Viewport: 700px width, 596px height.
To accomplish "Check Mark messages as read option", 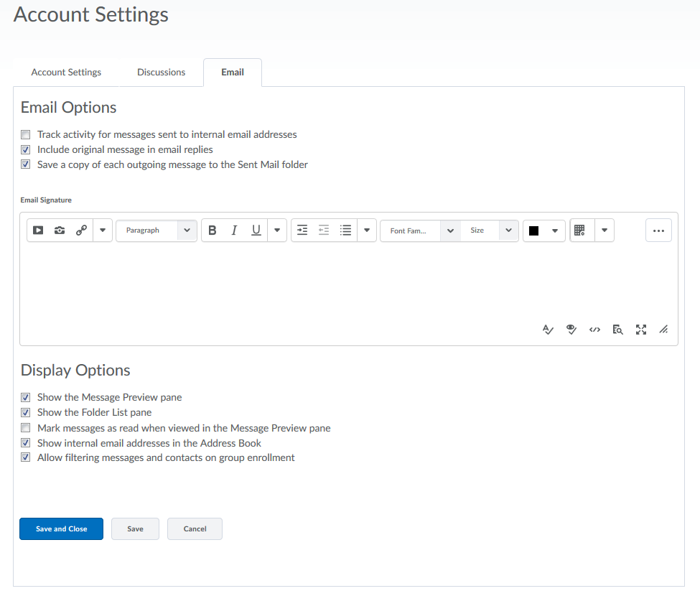I will (x=26, y=428).
